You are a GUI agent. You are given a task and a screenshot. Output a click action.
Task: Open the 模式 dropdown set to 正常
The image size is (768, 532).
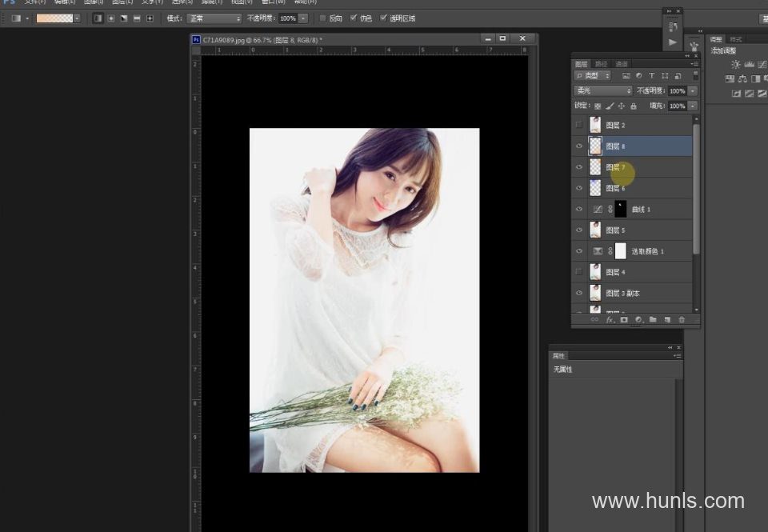pos(214,18)
